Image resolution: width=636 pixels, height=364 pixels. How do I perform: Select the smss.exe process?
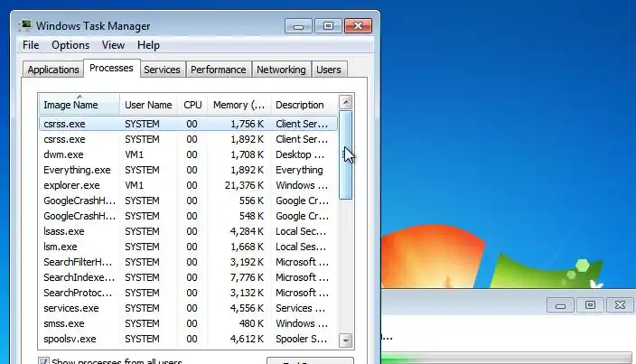coord(188,324)
